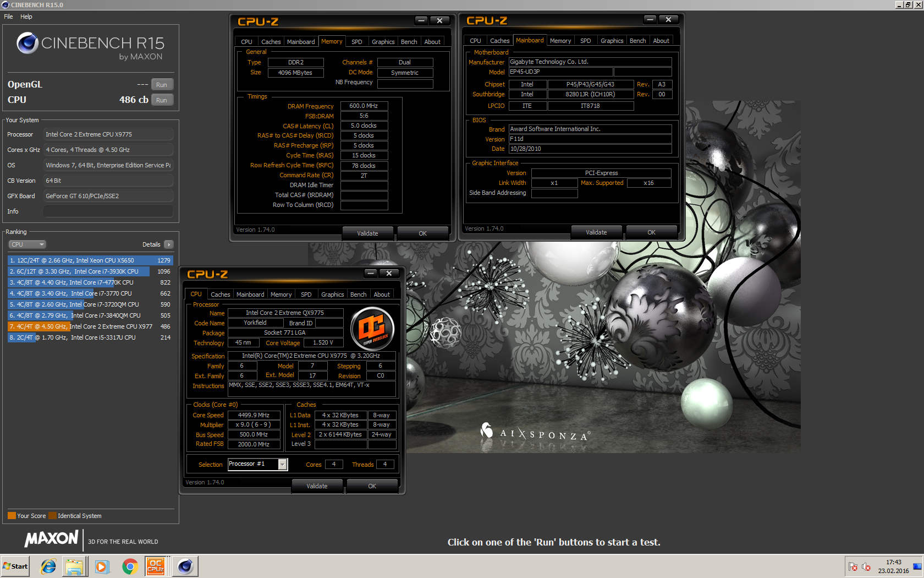Launch Windows Media Player taskbar icon

pos(102,566)
